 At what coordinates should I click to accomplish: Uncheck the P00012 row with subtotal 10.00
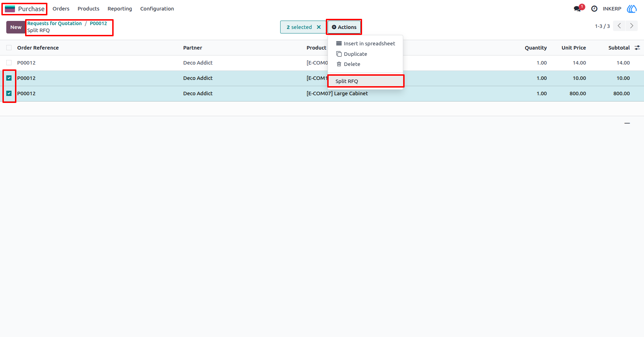[x=9, y=78]
